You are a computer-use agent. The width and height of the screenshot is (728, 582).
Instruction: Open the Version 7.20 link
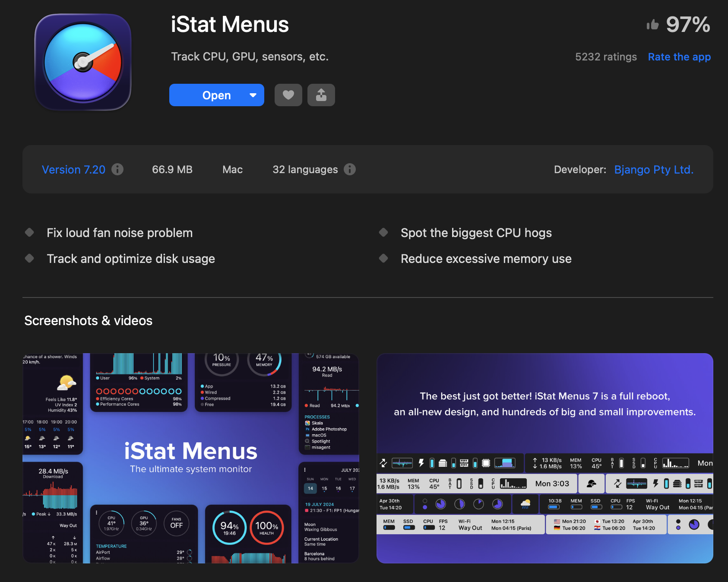[73, 170]
